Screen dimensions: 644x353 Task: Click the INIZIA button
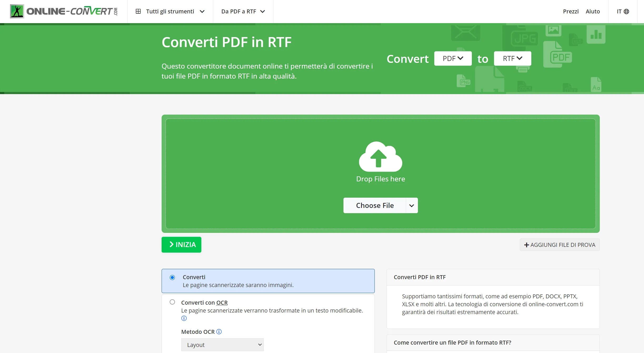[181, 244]
